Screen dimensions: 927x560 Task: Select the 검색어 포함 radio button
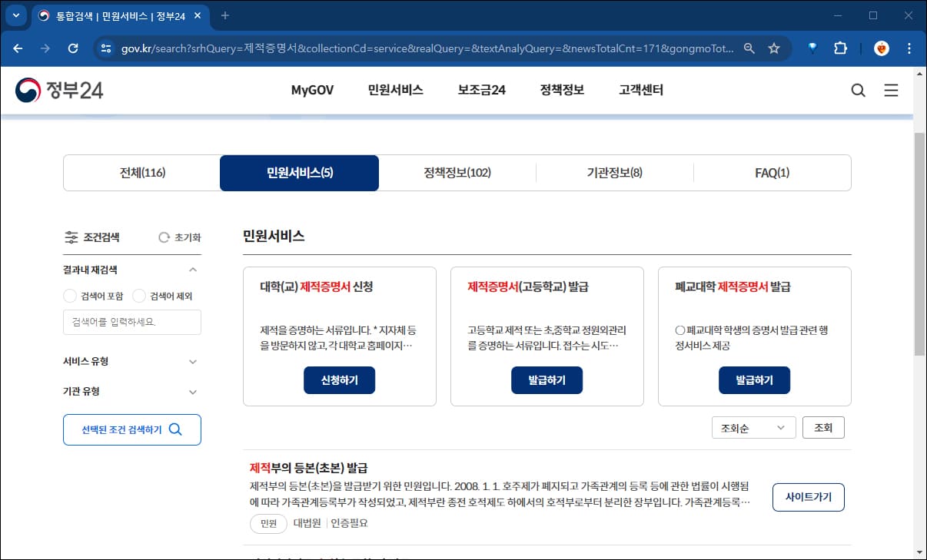pyautogui.click(x=69, y=295)
